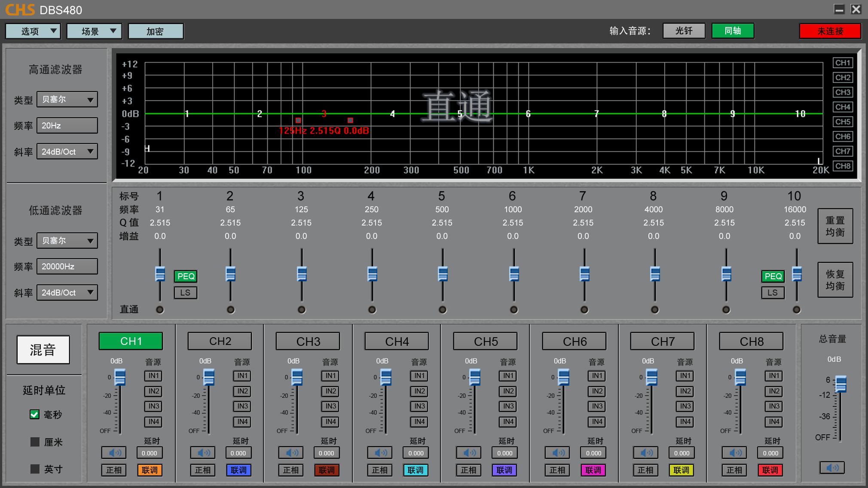Switch to the CH5 channel button
This screenshot has height=488, width=868.
point(486,341)
